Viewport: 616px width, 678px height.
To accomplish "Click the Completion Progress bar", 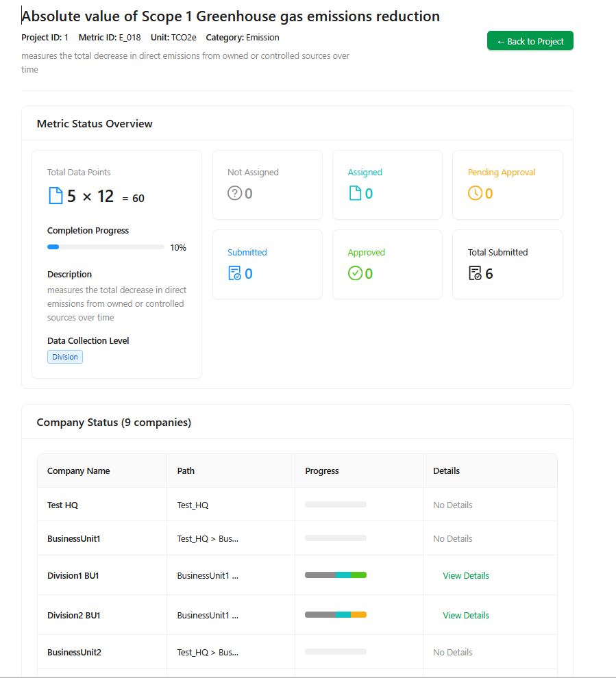I will pyautogui.click(x=106, y=247).
